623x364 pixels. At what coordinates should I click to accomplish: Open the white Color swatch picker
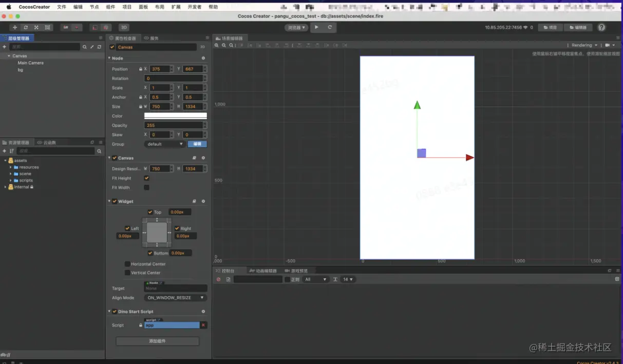coord(176,116)
